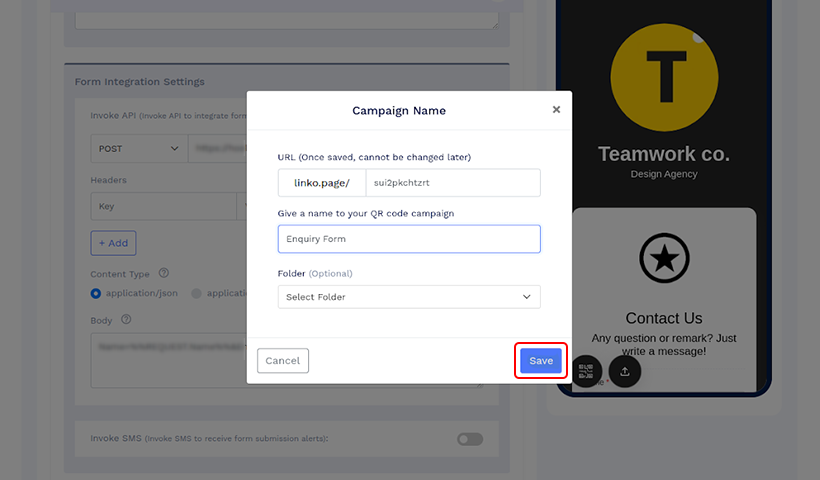Click the Body text area
Image resolution: width=820 pixels, height=480 pixels.
pos(168,360)
